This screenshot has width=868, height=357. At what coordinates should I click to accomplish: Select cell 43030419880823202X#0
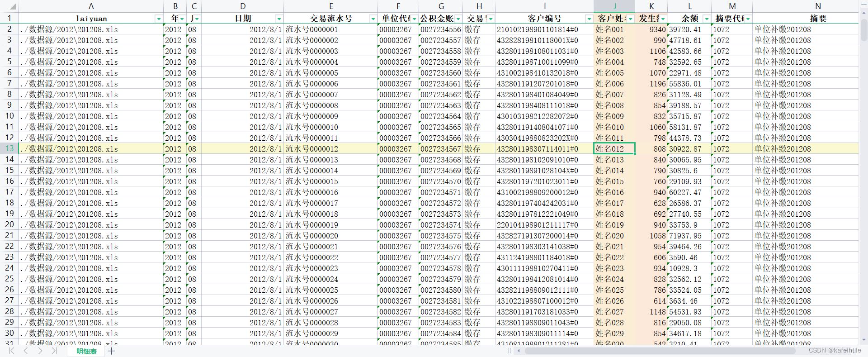click(x=545, y=138)
